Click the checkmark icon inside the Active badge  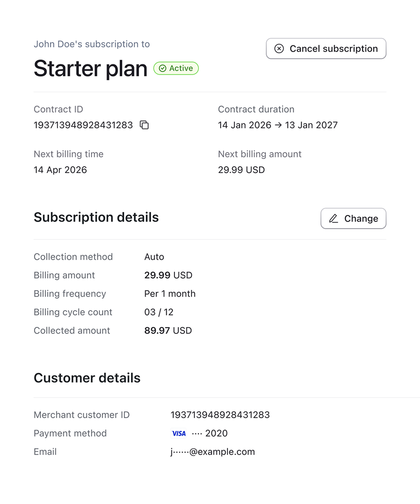click(x=161, y=68)
